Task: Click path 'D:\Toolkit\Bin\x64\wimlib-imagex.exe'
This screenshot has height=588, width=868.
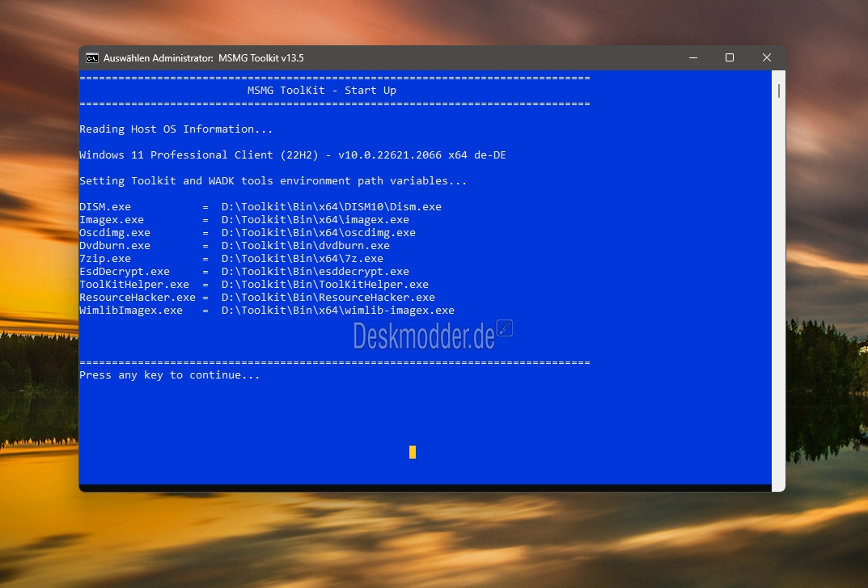Action: point(337,311)
